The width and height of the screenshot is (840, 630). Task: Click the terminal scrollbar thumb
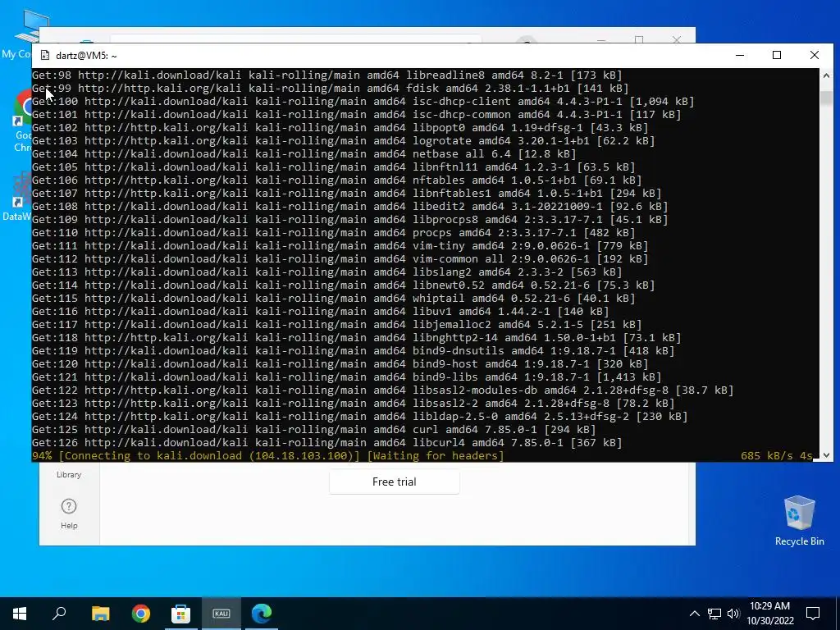click(x=826, y=98)
